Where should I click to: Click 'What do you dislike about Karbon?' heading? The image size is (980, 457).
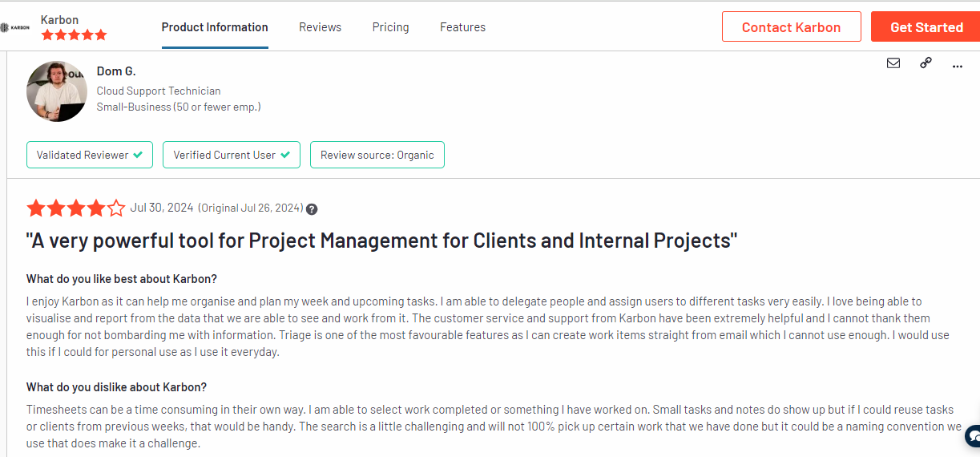point(117,387)
